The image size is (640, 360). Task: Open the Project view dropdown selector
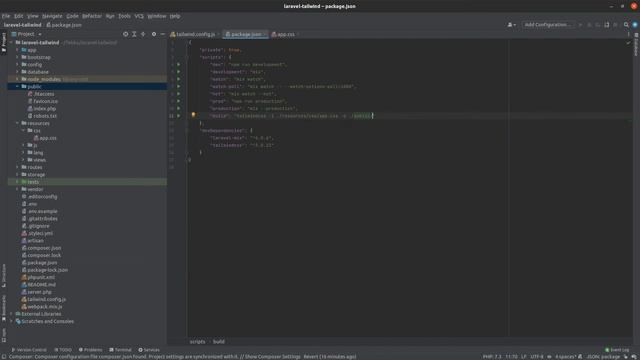pyautogui.click(x=27, y=34)
